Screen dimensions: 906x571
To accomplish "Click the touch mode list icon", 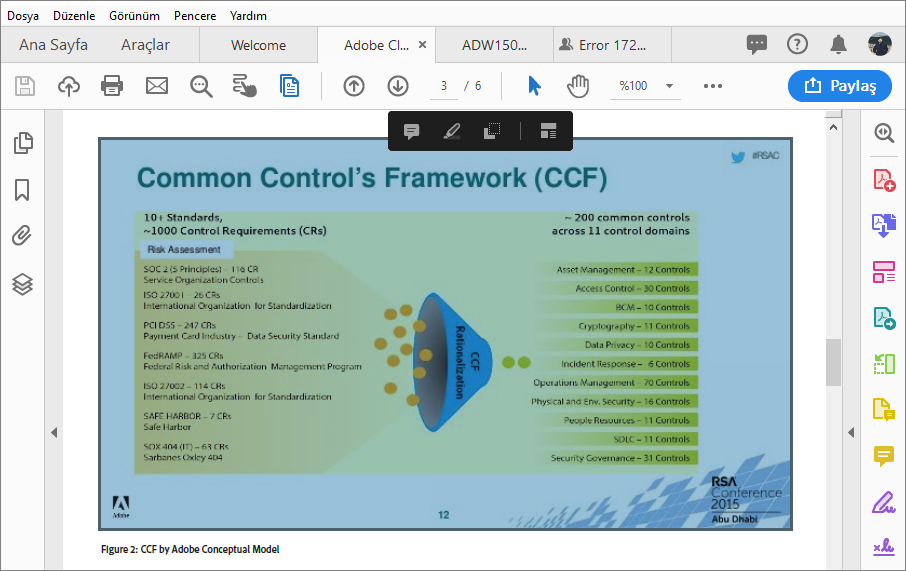I will (244, 86).
